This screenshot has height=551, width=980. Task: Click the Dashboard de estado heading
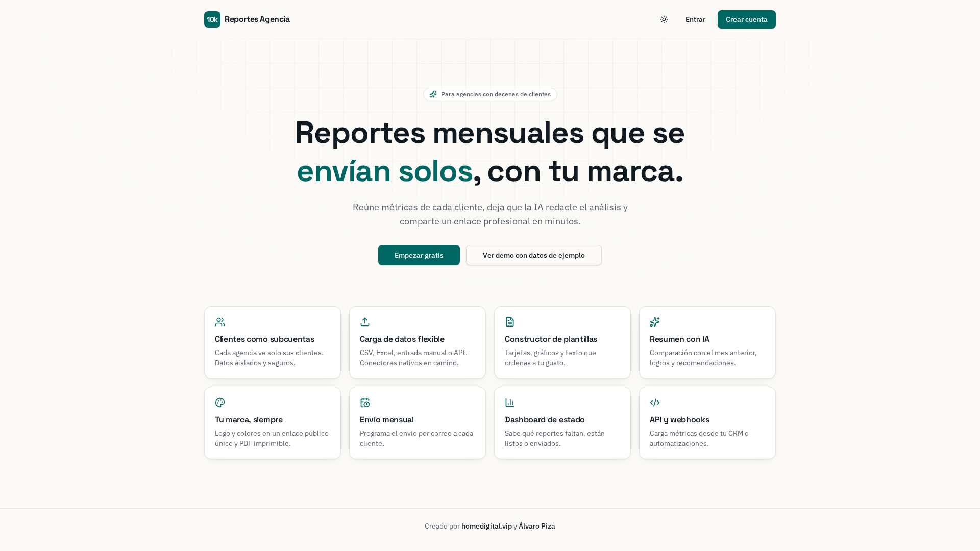545,420
